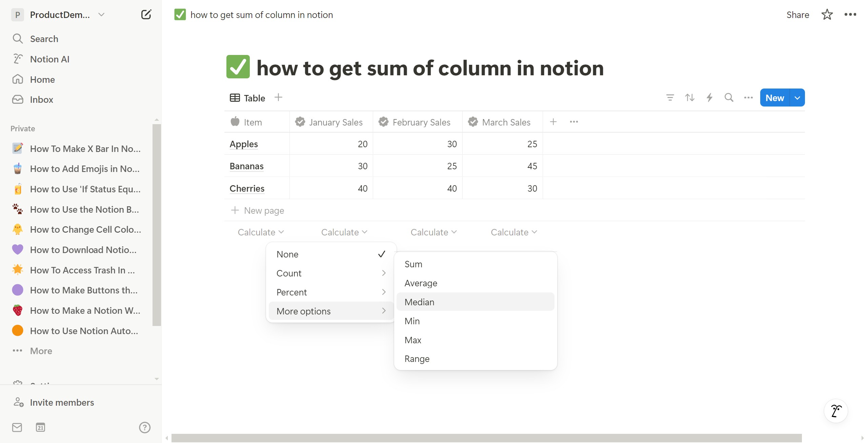Choose Max from calculation submenu
The height and width of the screenshot is (443, 868).
click(475, 340)
